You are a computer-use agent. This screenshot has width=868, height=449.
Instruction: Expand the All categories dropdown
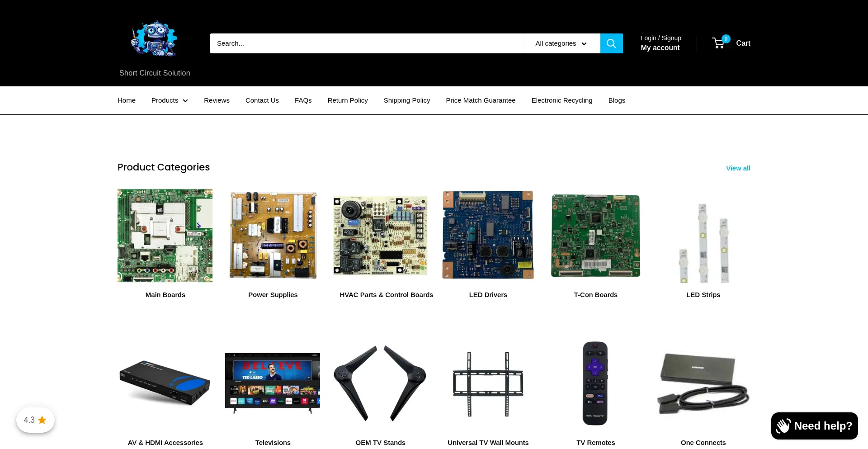point(561,43)
